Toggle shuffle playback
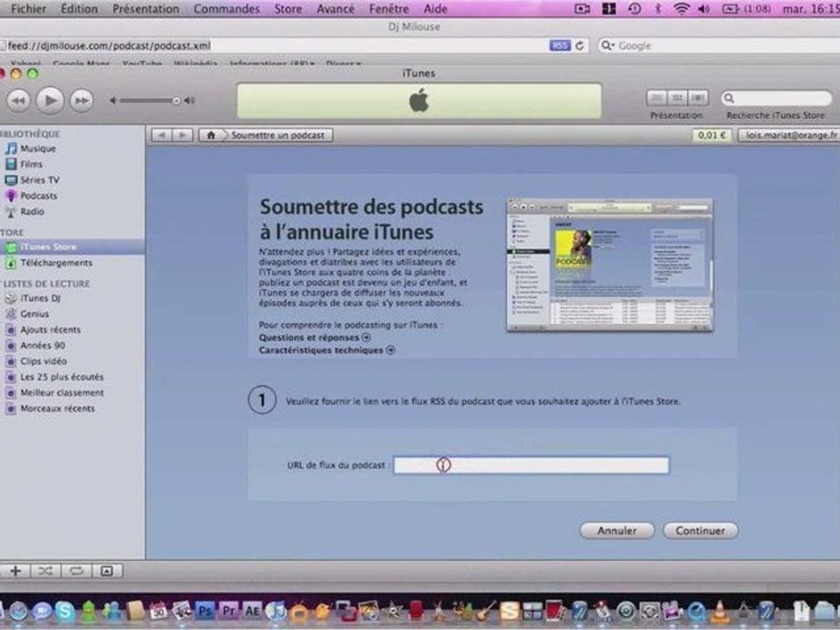This screenshot has width=840, height=630. 45,571
